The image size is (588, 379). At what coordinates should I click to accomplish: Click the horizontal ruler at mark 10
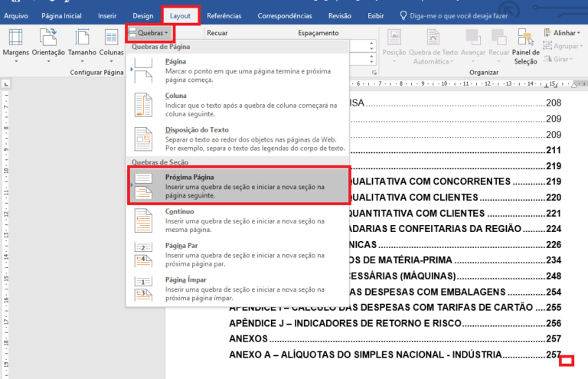(x=444, y=84)
